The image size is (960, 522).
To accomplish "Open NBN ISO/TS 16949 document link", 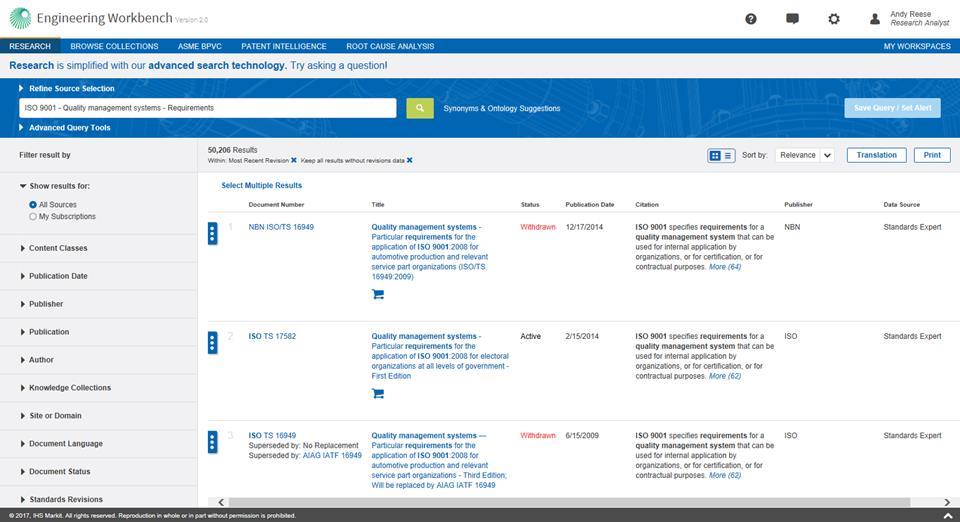I will 281,227.
